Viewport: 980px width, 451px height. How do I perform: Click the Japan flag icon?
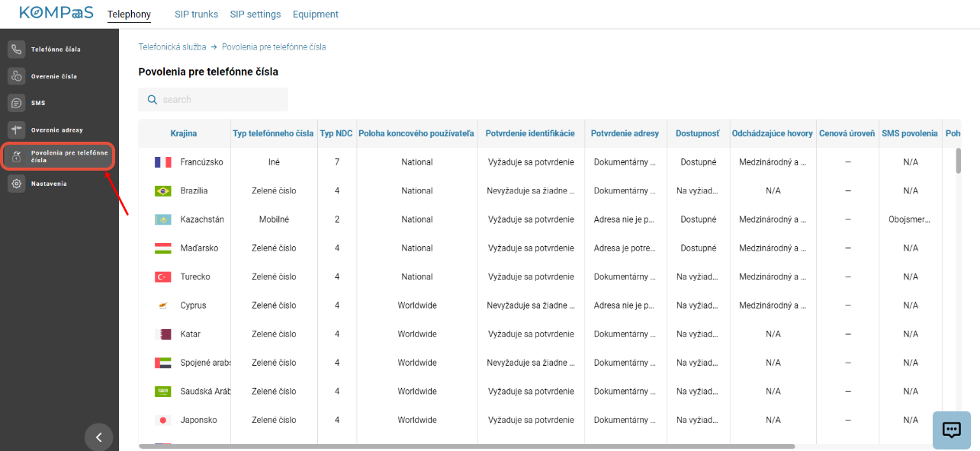coord(162,420)
